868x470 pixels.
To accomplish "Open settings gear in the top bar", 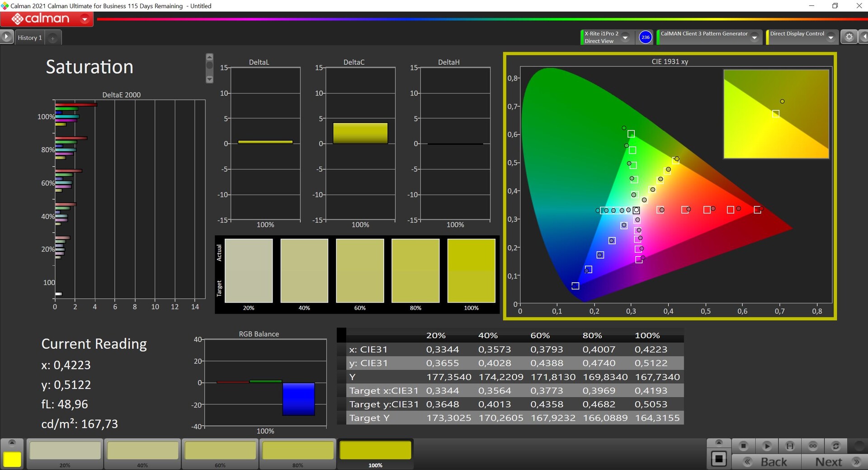I will pos(849,37).
